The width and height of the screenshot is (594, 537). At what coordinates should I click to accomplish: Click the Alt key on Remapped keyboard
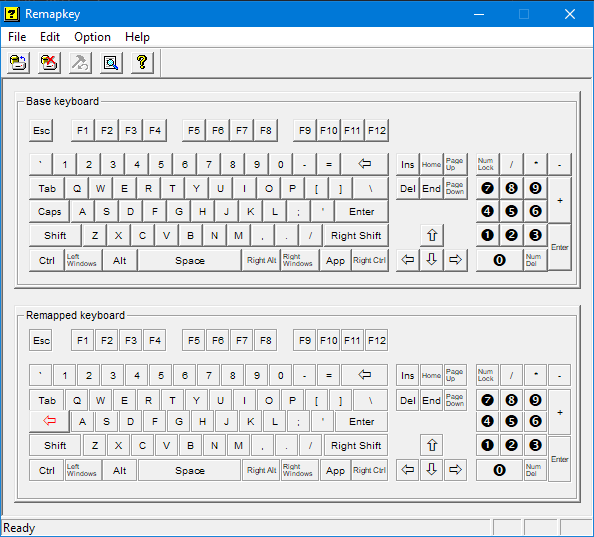tap(119, 470)
